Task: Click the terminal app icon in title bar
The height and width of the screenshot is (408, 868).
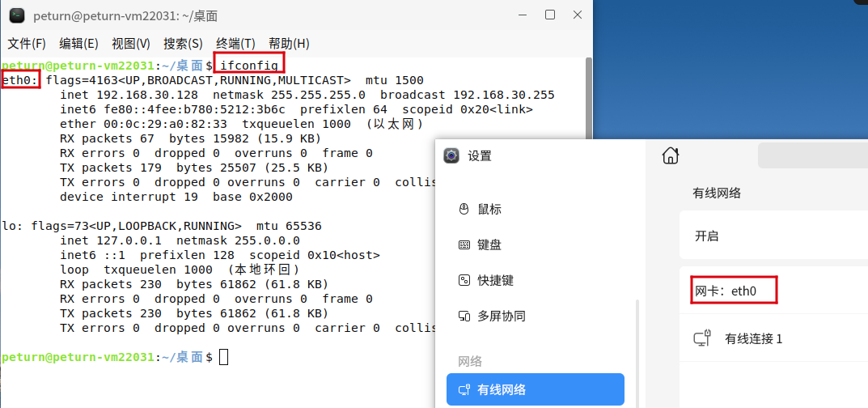Action: [x=17, y=15]
